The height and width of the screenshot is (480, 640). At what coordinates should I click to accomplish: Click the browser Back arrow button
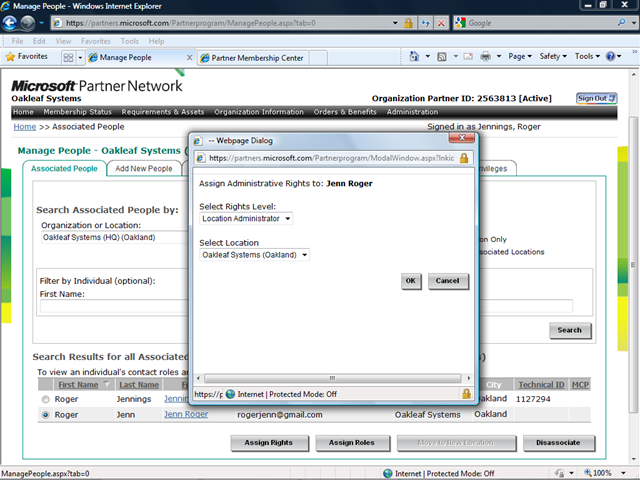coord(10,23)
